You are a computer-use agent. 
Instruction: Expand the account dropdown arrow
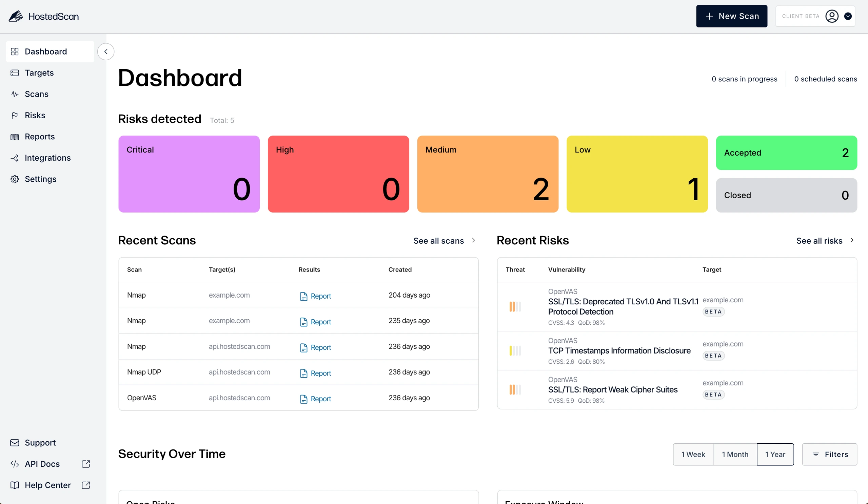[x=848, y=16]
